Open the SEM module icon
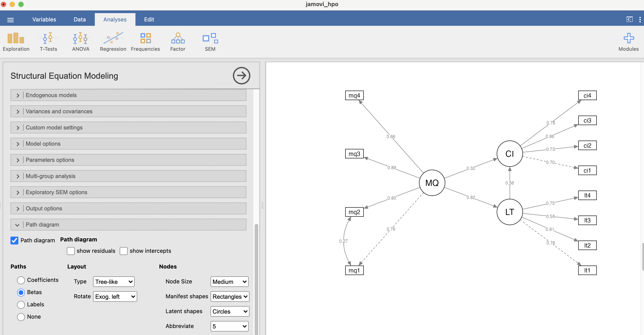 209,41
